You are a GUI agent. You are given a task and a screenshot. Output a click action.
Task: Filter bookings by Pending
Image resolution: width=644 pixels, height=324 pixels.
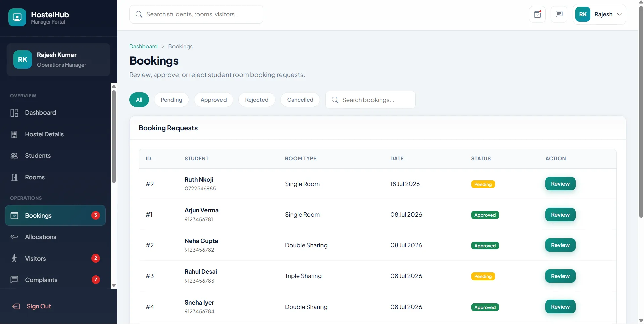tap(171, 100)
